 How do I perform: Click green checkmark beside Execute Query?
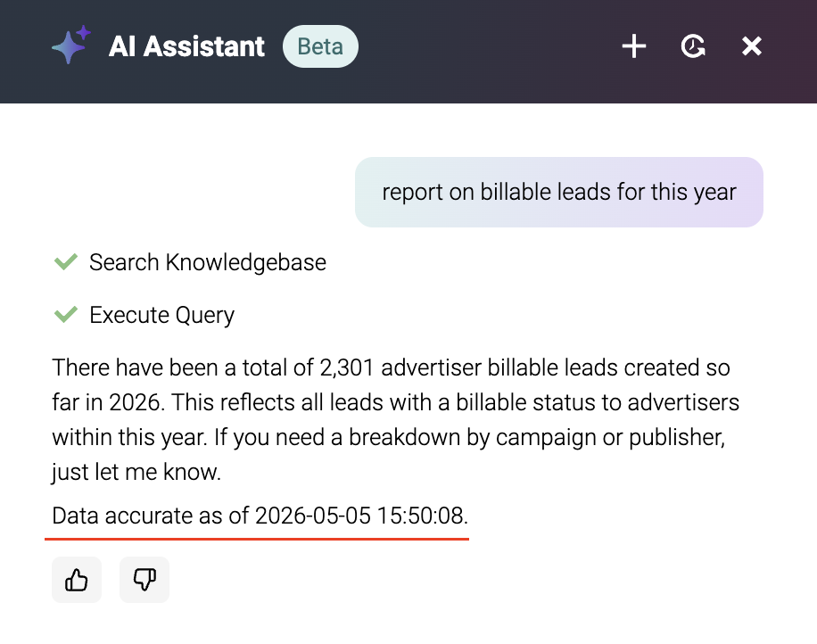coord(66,314)
